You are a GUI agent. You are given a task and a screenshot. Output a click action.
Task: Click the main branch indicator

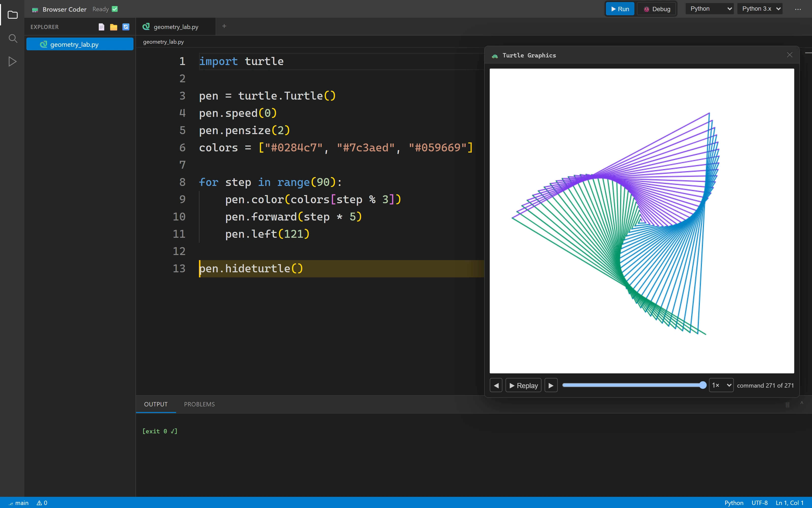pos(19,503)
